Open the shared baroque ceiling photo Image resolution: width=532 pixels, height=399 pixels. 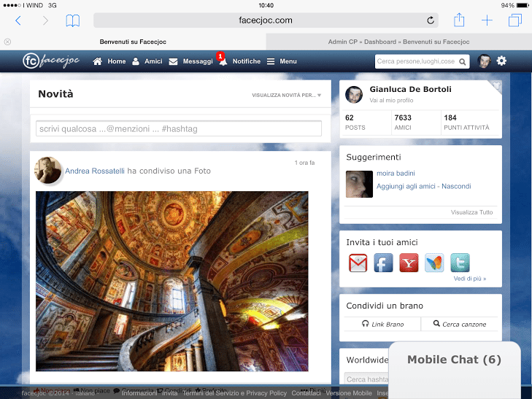171,281
